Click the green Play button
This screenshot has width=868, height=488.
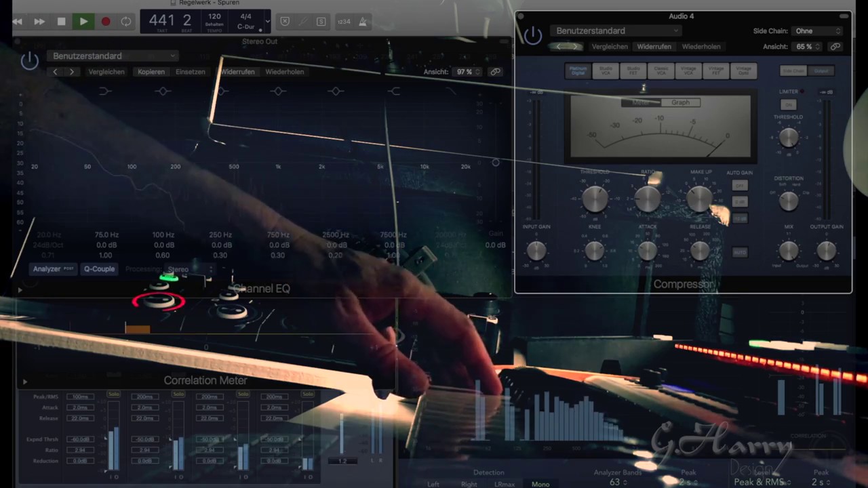click(x=83, y=22)
